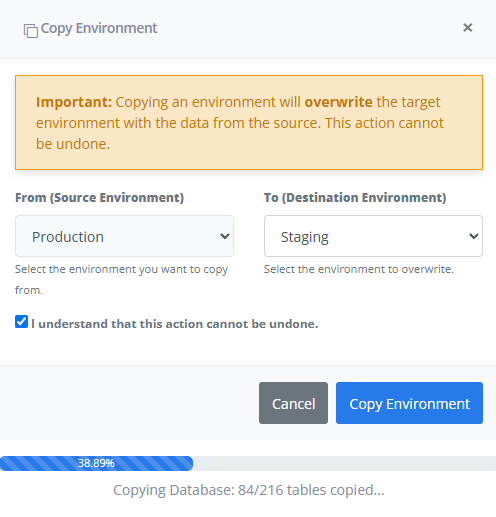Click the 'Copying Database: 84/216 tables copied...' status text
This screenshot has width=496, height=517.
pos(249,490)
